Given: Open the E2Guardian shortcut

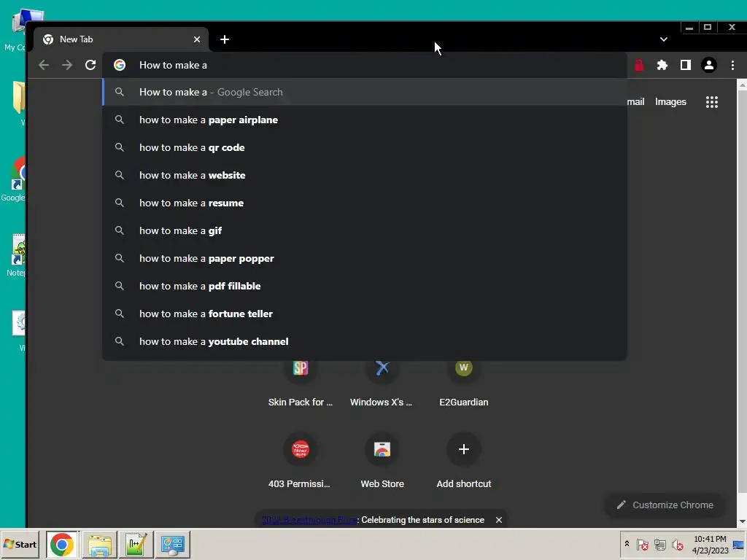Looking at the screenshot, I should coord(463,384).
